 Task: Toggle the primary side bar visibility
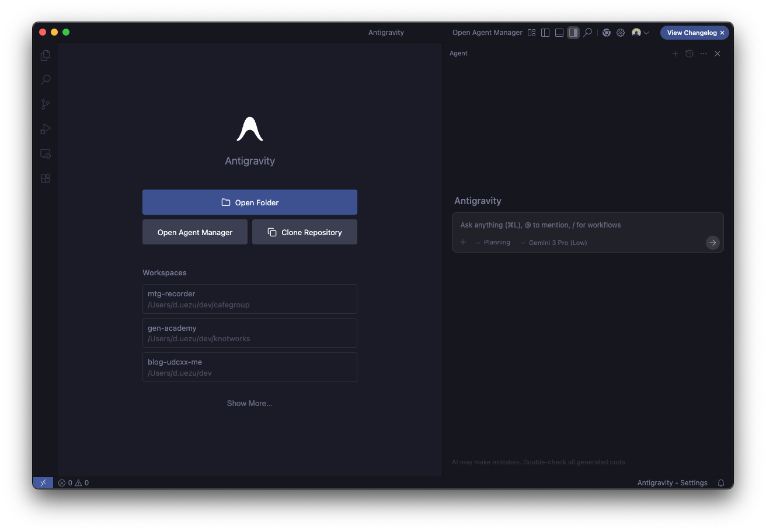tap(545, 33)
